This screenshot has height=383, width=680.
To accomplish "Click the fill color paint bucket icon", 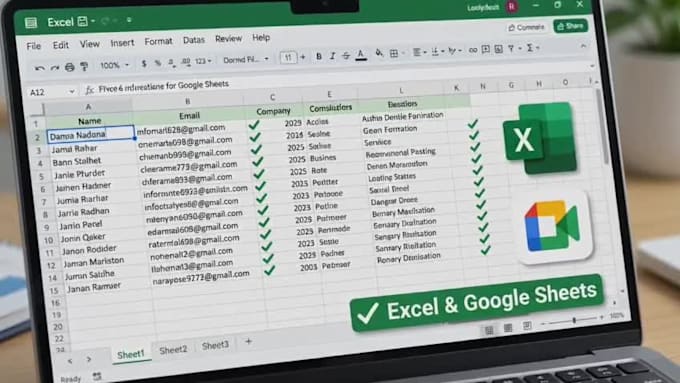I will point(379,53).
